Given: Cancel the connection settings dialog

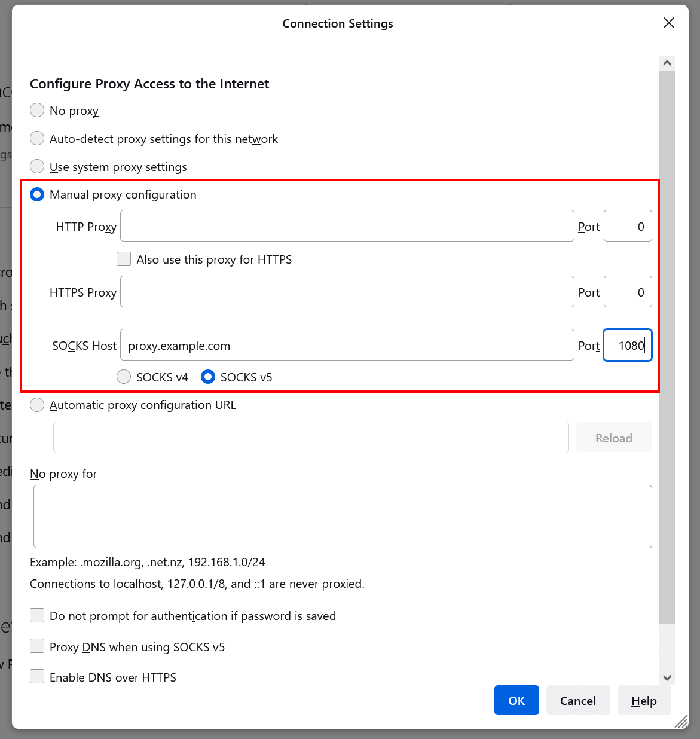Looking at the screenshot, I should click(577, 700).
